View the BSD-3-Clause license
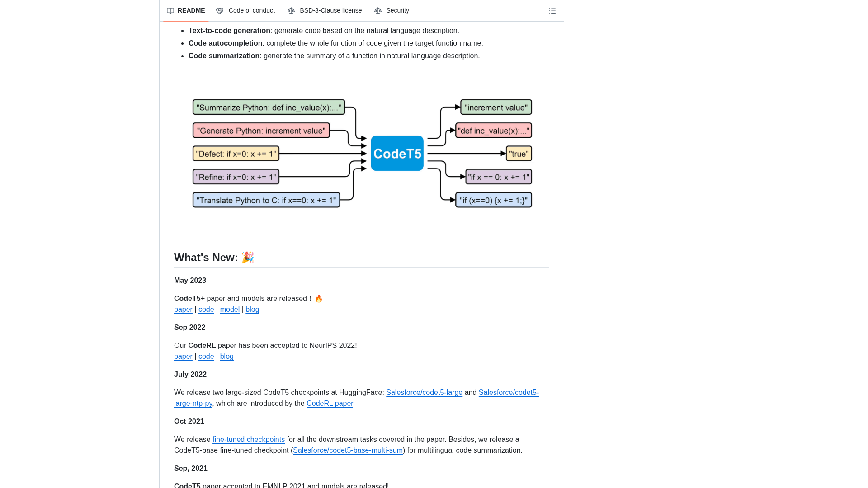The width and height of the screenshot is (868, 488). (x=330, y=10)
